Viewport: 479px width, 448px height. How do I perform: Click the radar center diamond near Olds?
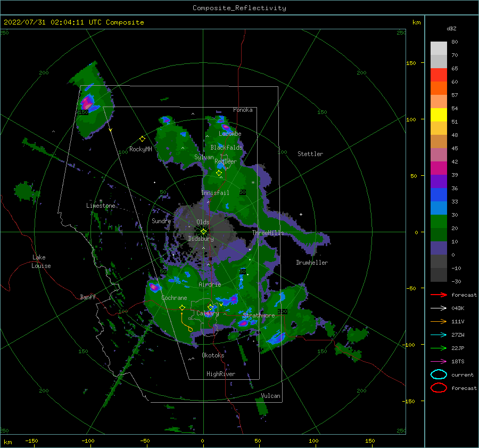[x=203, y=232]
